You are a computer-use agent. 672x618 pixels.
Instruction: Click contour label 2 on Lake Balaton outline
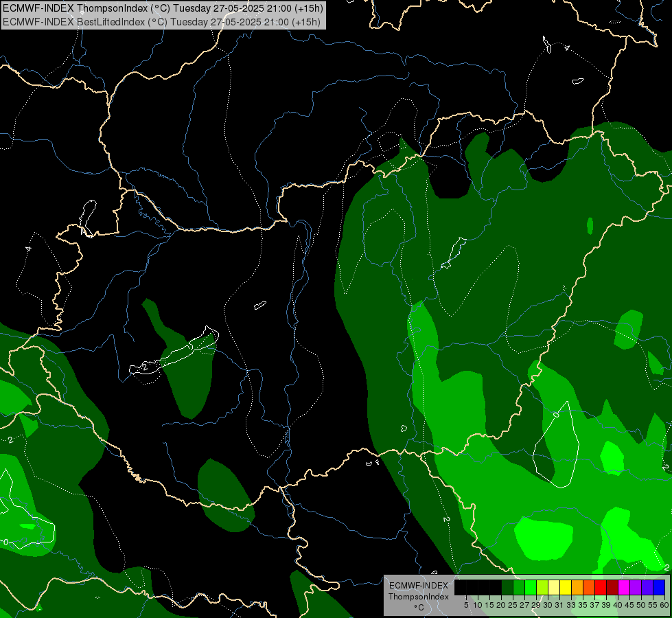[146, 367]
